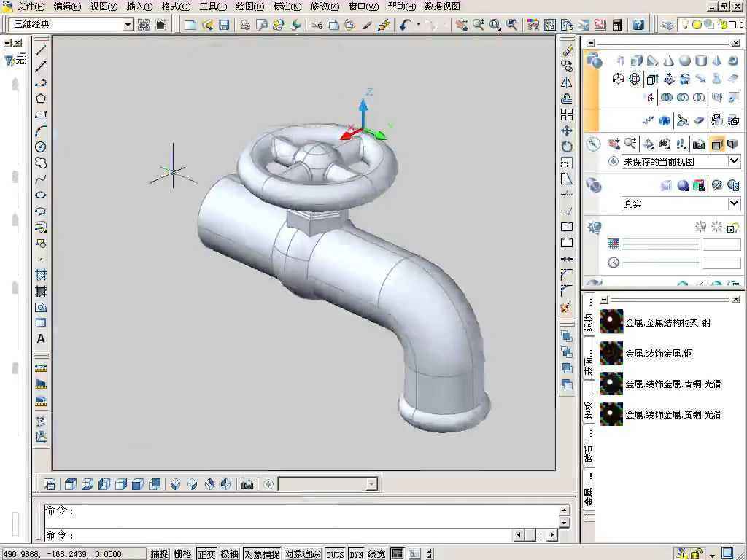Open the 三维经典 workspace dropdown

(128, 25)
